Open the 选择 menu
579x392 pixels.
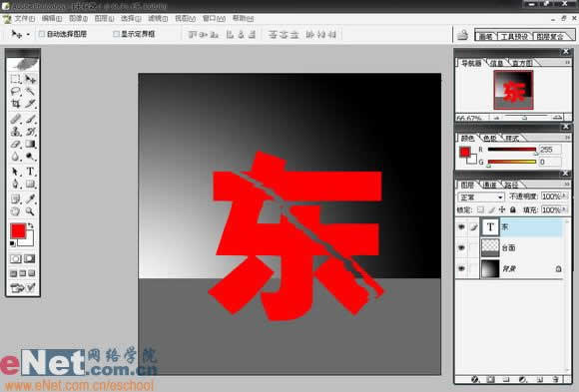[131, 19]
